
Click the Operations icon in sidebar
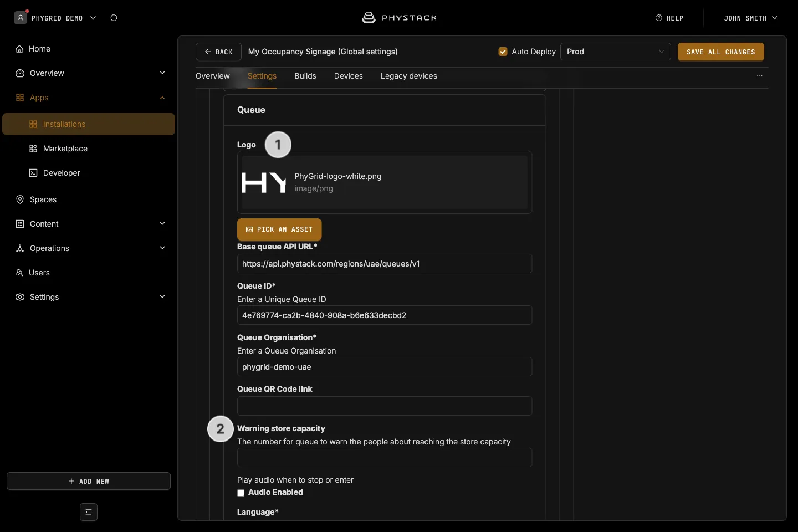(x=20, y=248)
